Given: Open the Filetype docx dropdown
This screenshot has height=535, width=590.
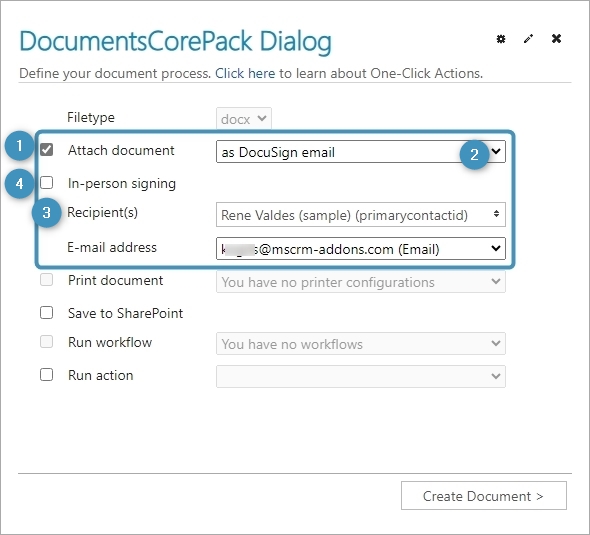Looking at the screenshot, I should coord(244,119).
